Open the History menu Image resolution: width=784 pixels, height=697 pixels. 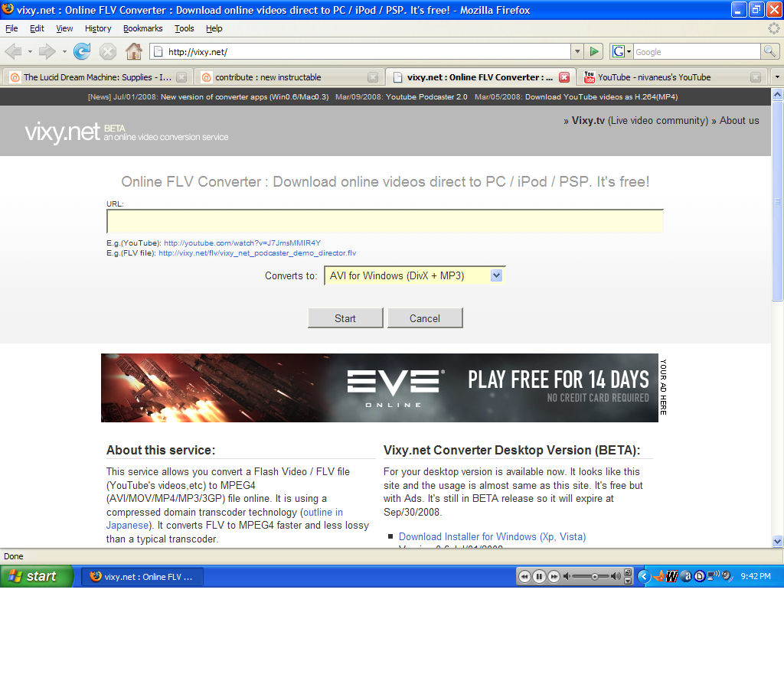[x=98, y=28]
